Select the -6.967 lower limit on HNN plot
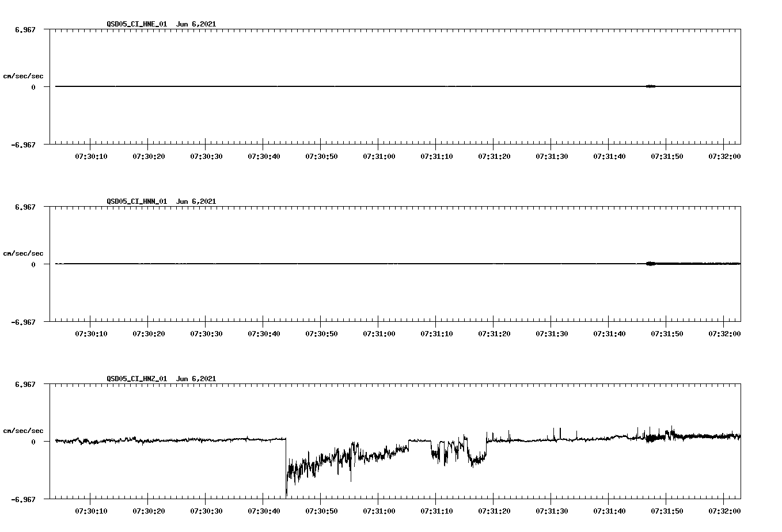The image size is (782, 532). coord(23,322)
